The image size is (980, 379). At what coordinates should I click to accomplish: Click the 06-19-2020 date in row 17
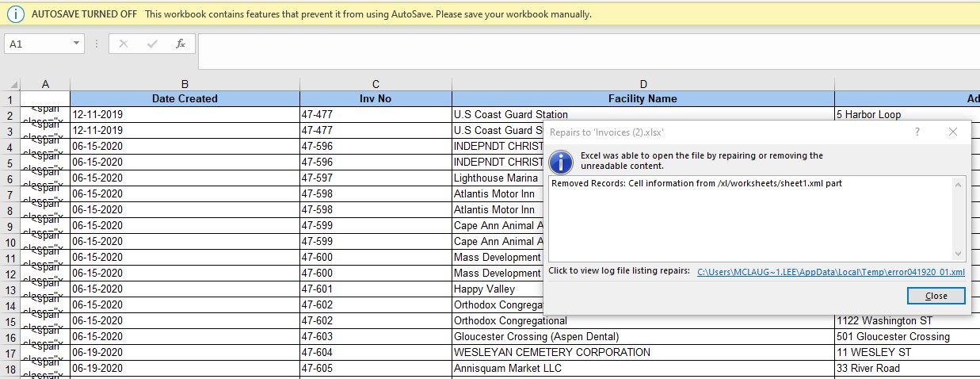pyautogui.click(x=185, y=353)
